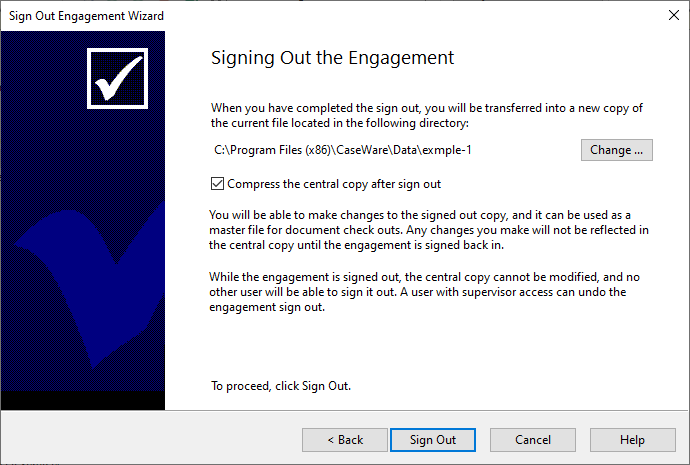Click the paragraph about supervisor access undo

424,292
